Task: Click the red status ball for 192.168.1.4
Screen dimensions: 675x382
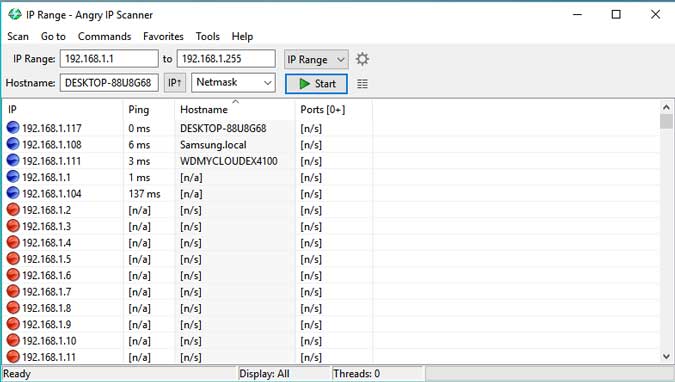Action: coord(13,242)
